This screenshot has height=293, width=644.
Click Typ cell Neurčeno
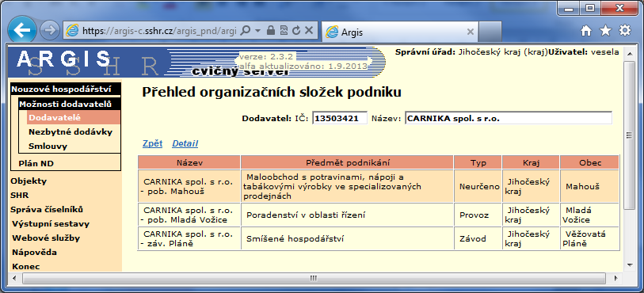[x=478, y=186]
